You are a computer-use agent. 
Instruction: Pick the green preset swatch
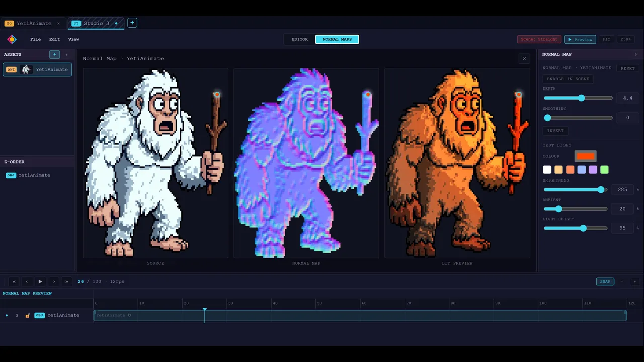pyautogui.click(x=605, y=170)
